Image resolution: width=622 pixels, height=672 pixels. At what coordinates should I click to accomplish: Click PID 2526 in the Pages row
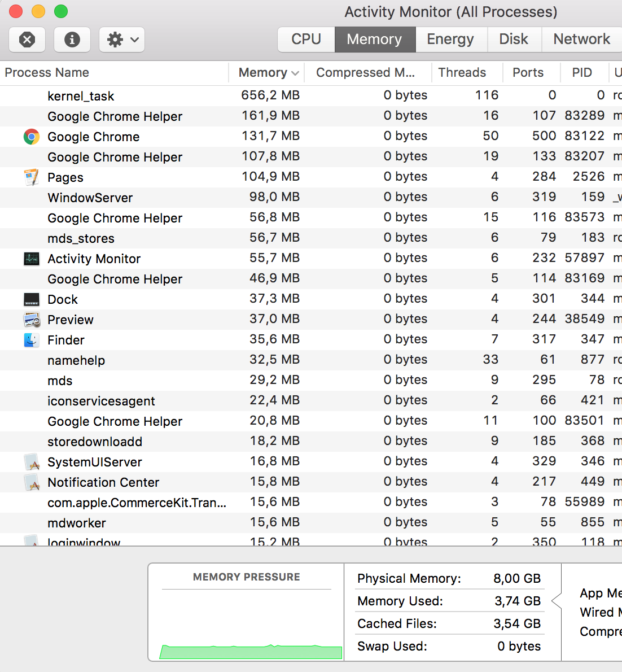click(589, 177)
